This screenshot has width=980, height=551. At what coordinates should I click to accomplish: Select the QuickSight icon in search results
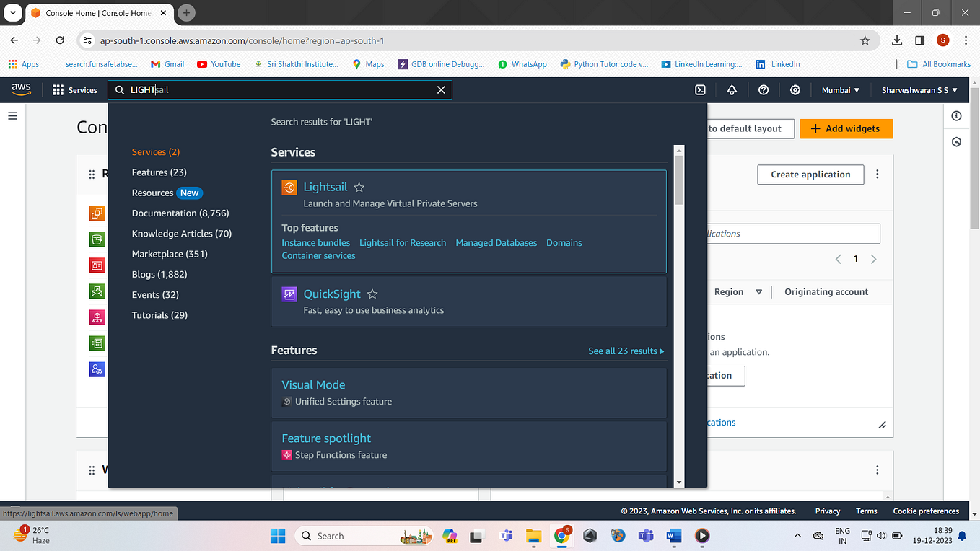point(289,294)
